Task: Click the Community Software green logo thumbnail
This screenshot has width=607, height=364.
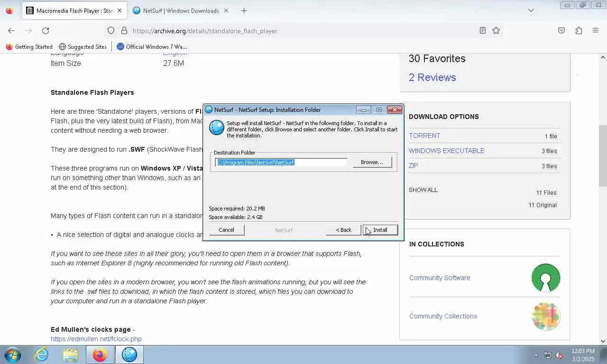Action: (546, 278)
